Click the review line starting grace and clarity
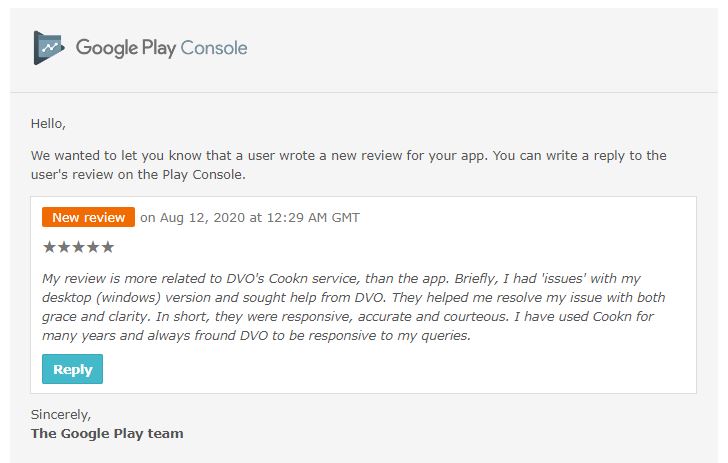This screenshot has width=728, height=463. coord(348,317)
